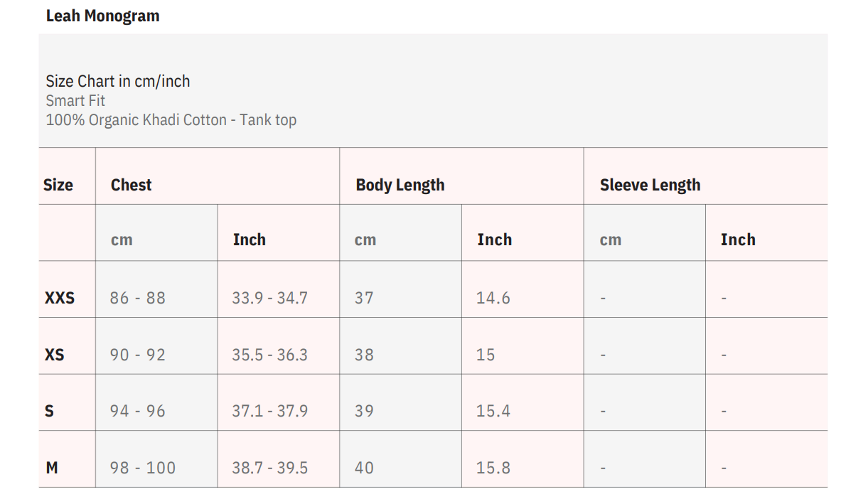Click the Leah Monogram heading
The height and width of the screenshot is (504, 846).
coord(102,16)
